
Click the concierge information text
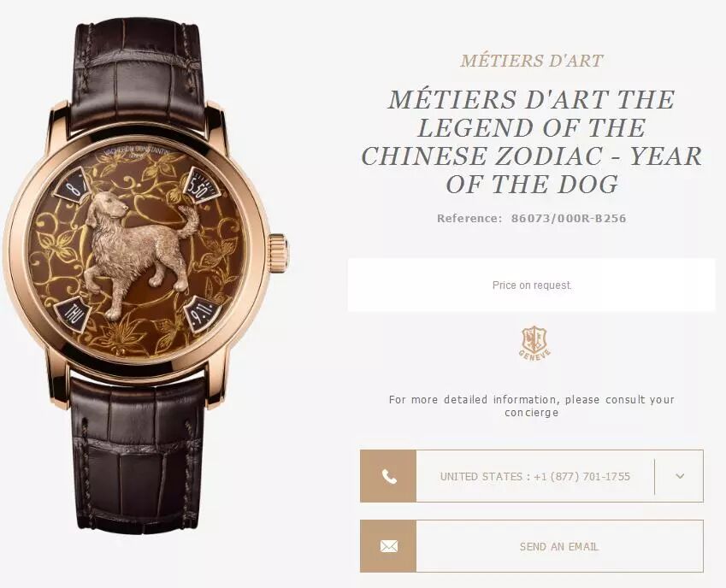pos(532,406)
